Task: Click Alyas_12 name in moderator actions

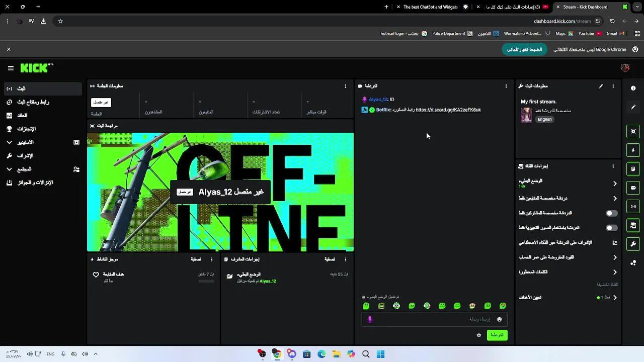Action: [268, 281]
